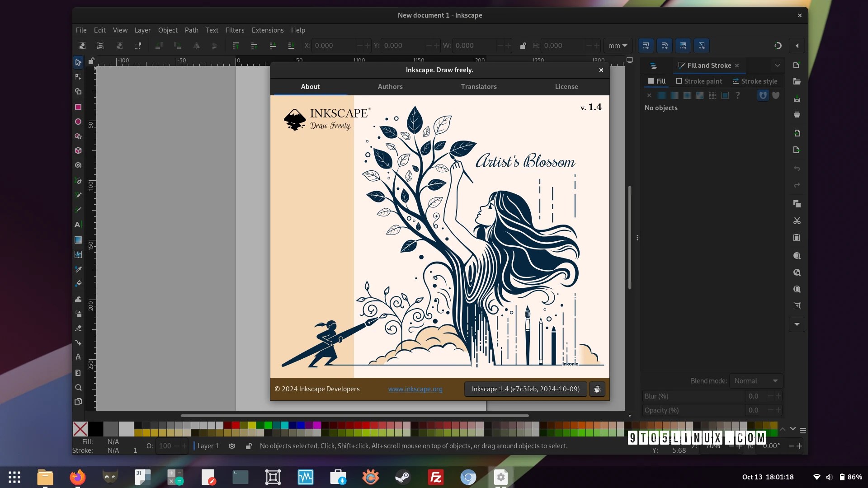Click the bug icon to copy debug info
This screenshot has height=488, width=868.
pyautogui.click(x=597, y=389)
